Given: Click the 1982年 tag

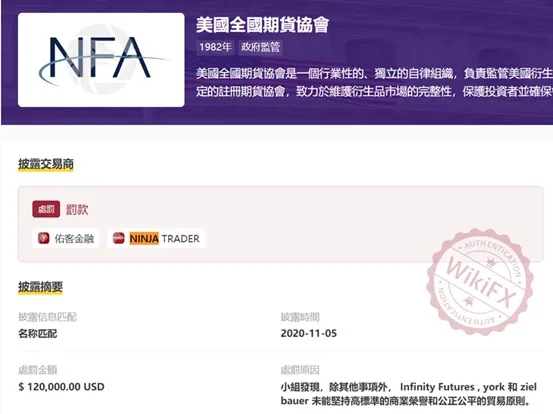Looking at the screenshot, I should pyautogui.click(x=215, y=47).
